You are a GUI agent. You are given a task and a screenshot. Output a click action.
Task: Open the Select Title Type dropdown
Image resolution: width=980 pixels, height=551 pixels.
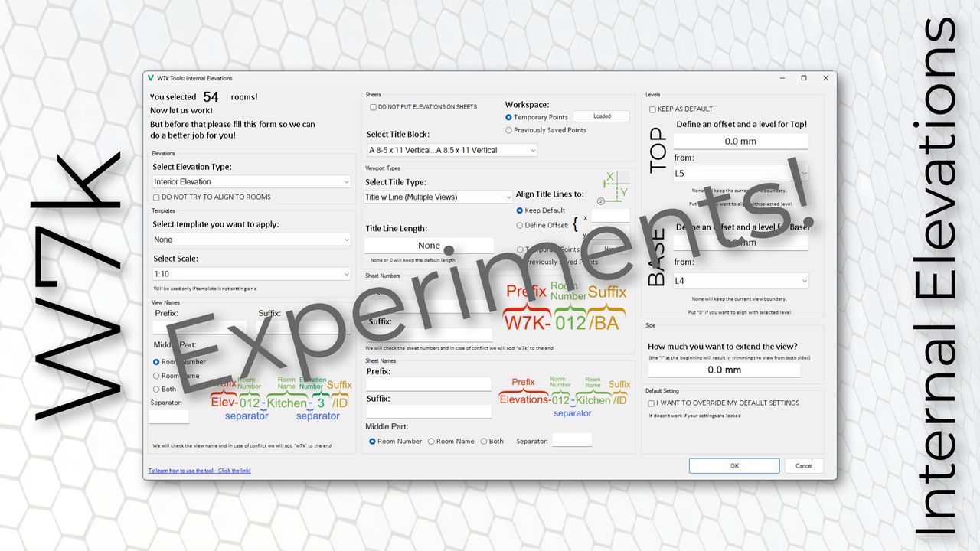pyautogui.click(x=438, y=197)
